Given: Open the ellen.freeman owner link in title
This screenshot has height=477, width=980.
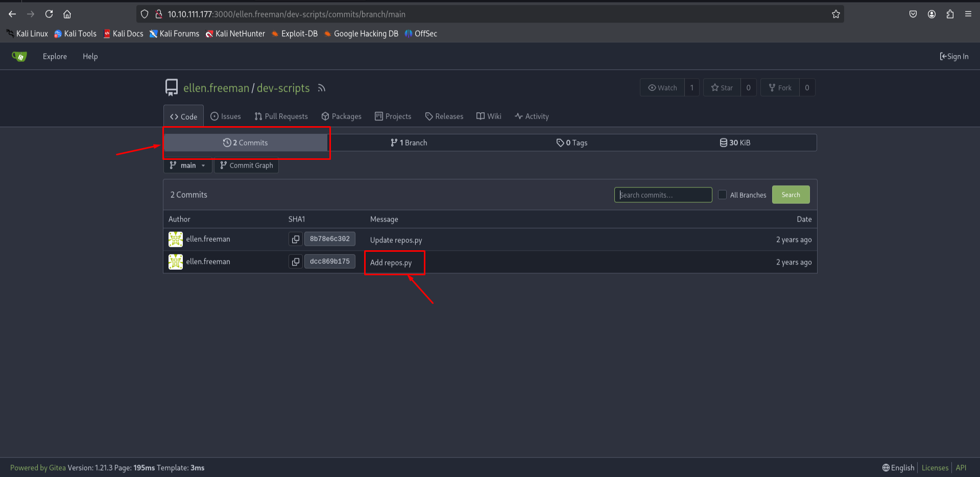Looking at the screenshot, I should (216, 88).
